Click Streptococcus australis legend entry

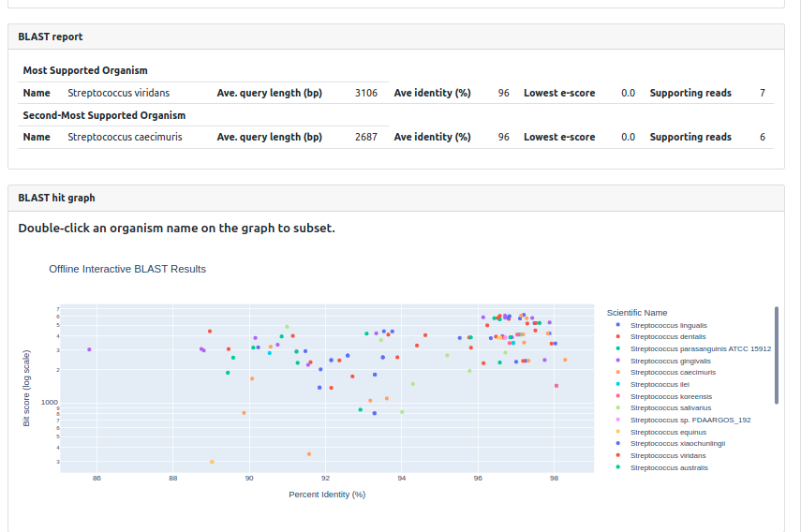[x=669, y=467]
